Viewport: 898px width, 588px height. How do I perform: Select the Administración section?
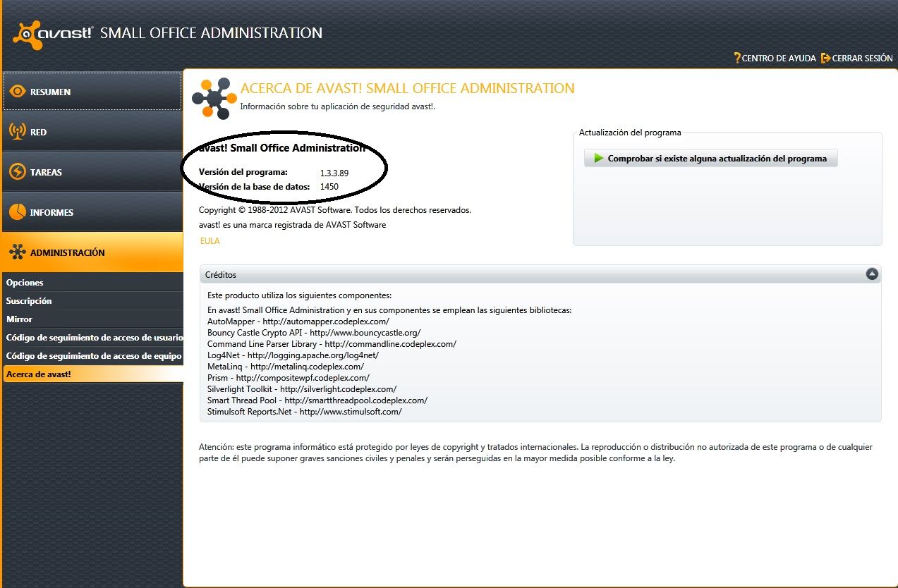tap(92, 252)
